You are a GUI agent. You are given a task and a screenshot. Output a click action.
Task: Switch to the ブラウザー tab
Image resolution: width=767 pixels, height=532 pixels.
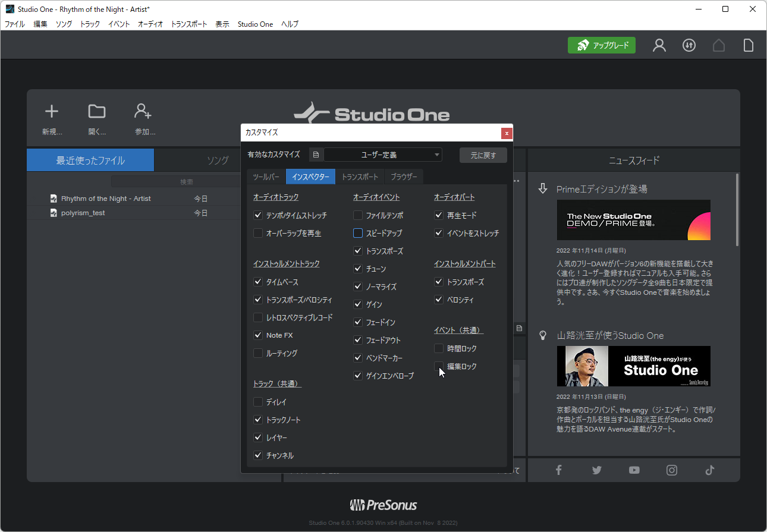pos(403,176)
